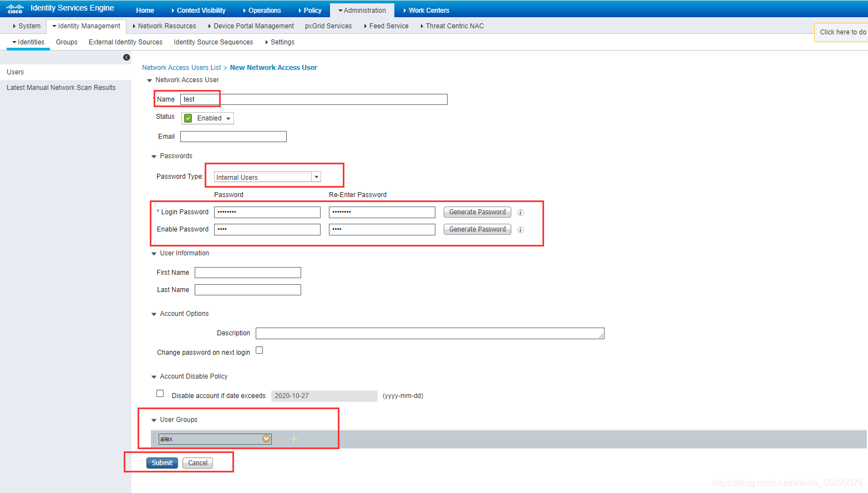Click the green Enabled checkmark icon
This screenshot has height=493, width=868.
[x=188, y=118]
